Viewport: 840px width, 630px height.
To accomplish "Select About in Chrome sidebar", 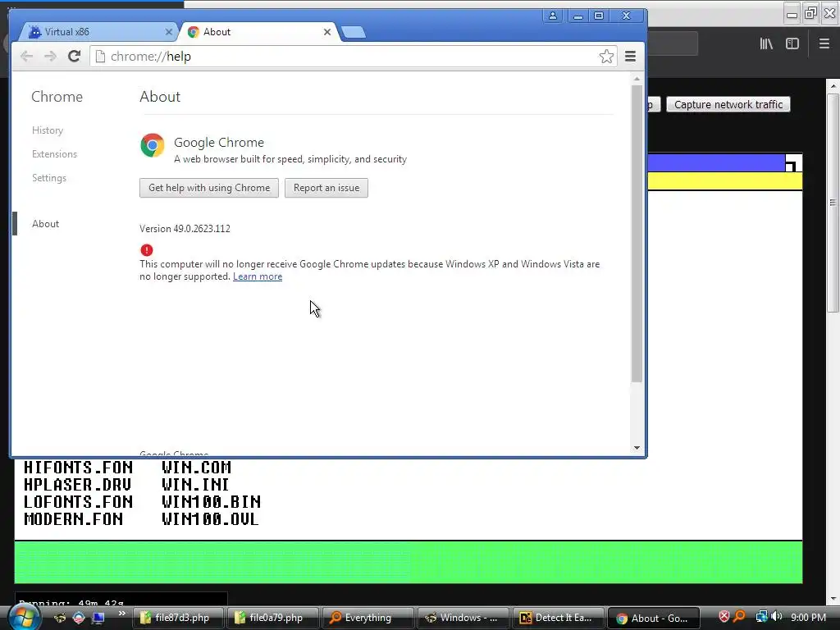I will click(x=45, y=224).
